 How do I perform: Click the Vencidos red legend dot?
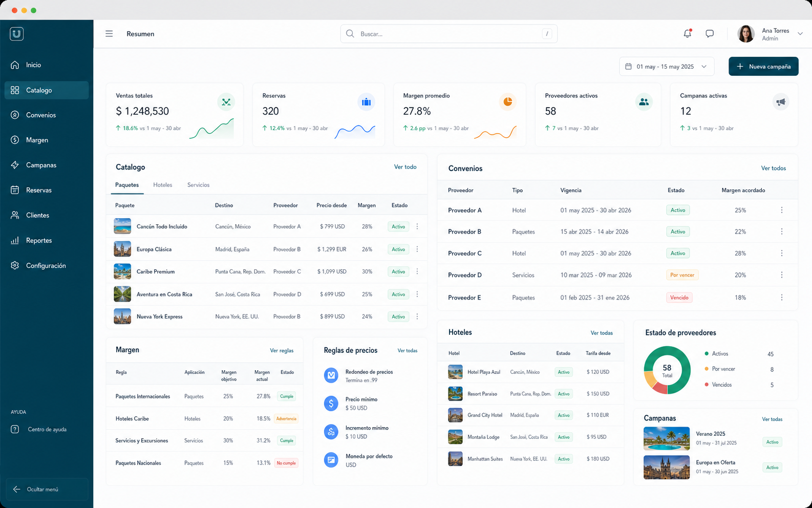707,385
